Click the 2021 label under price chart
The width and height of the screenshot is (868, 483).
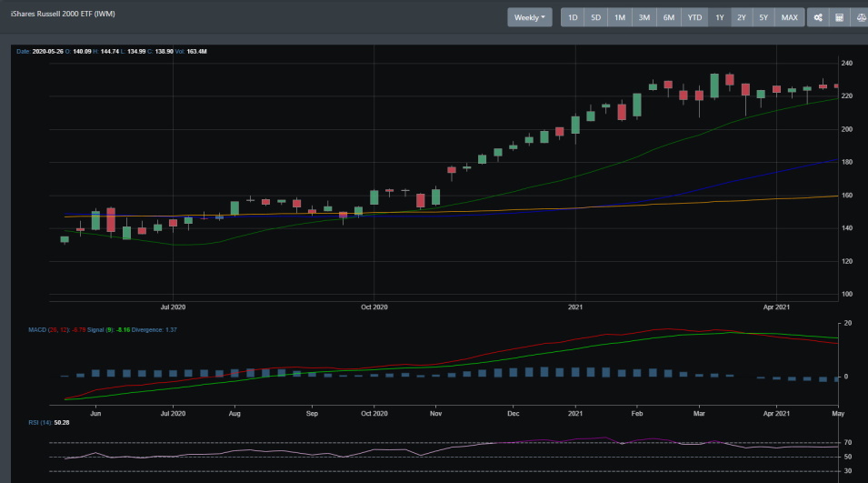(575, 307)
